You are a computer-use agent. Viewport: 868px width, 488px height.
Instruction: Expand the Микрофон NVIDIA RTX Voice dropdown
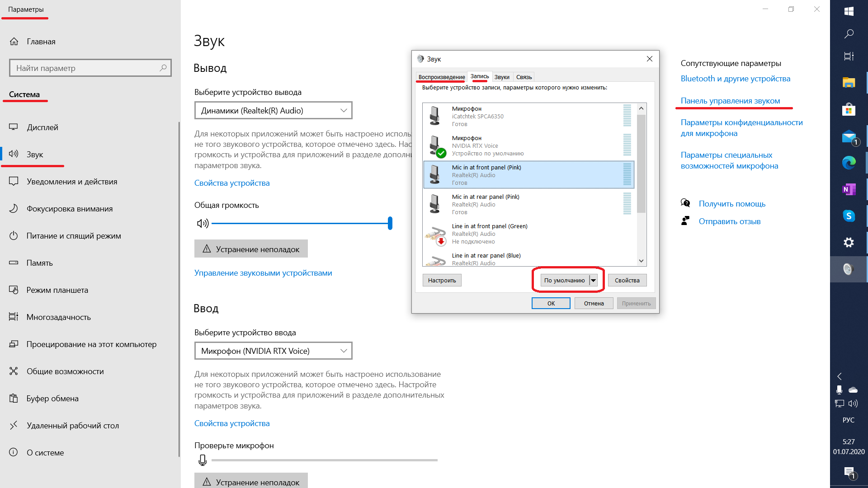point(344,351)
